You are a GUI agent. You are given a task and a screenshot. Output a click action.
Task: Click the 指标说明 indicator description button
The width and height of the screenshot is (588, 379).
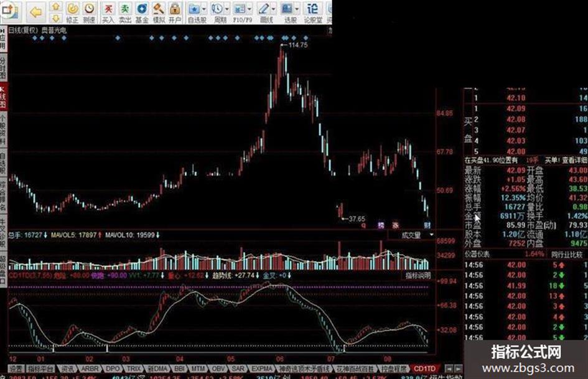coord(418,276)
